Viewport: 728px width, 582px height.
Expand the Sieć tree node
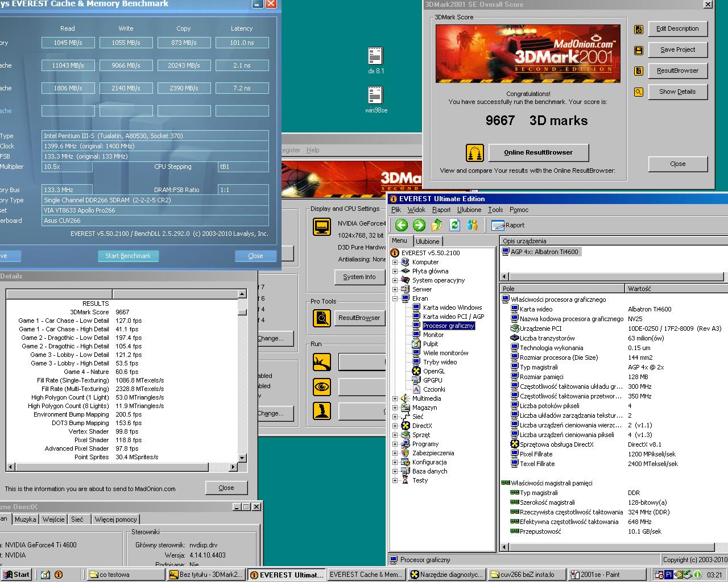(395, 417)
